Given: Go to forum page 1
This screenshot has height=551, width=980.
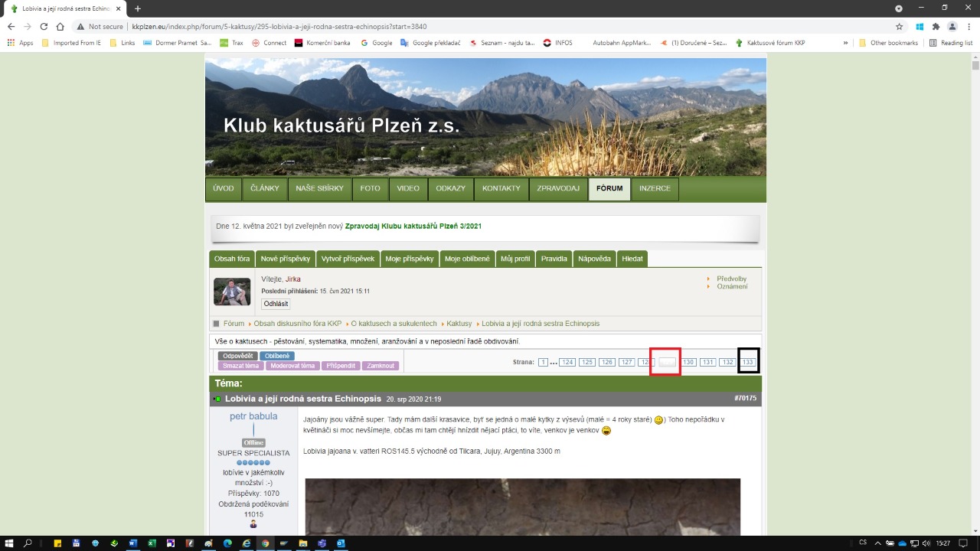Looking at the screenshot, I should pos(543,362).
